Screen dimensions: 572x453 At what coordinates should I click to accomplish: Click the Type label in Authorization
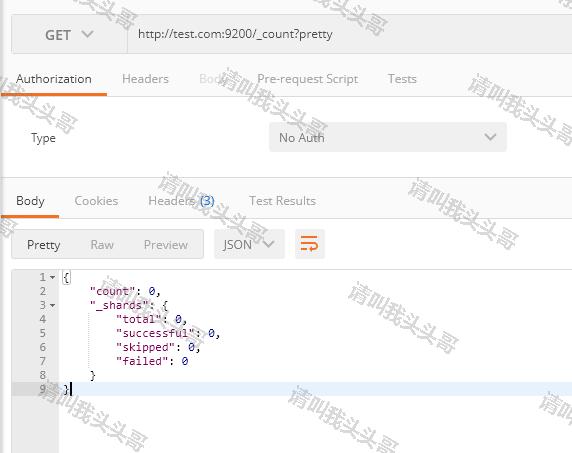pyautogui.click(x=43, y=138)
